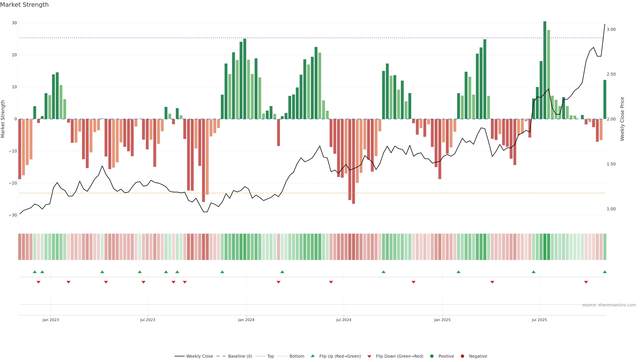Click the rightmost green flip-up triangle marker

coord(604,272)
